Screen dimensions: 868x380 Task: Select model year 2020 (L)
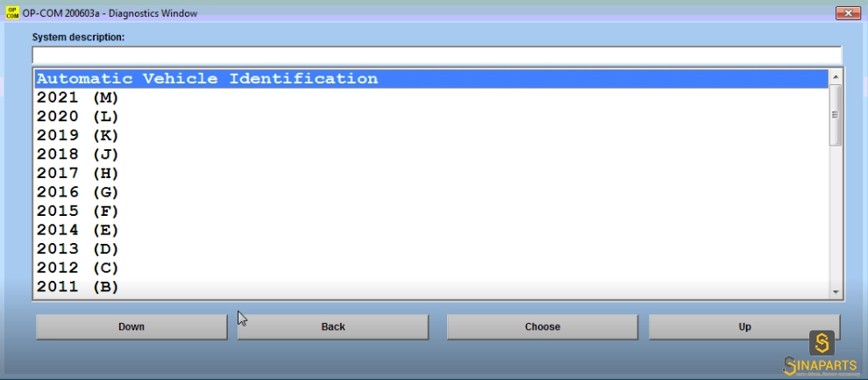(x=431, y=117)
